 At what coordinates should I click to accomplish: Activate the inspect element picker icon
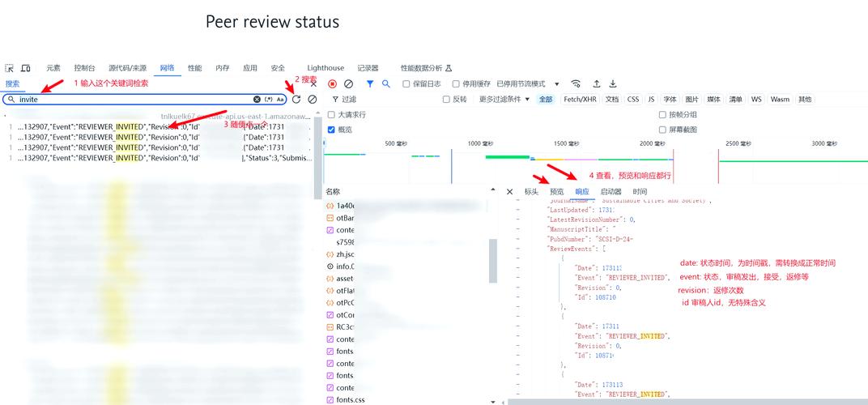point(9,68)
